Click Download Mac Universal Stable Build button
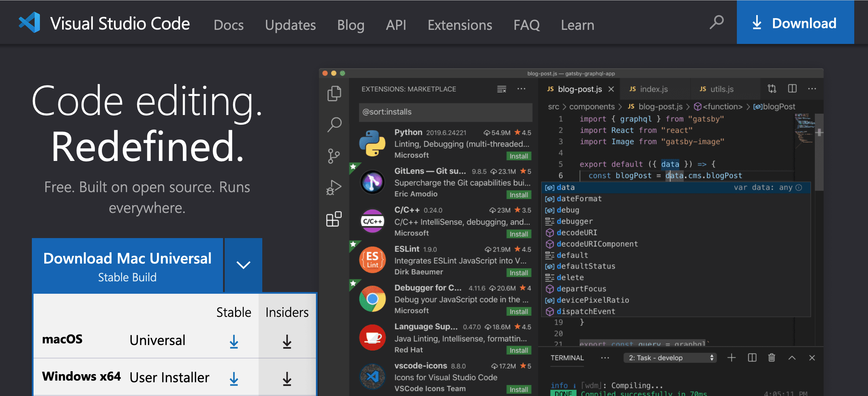868x396 pixels. click(127, 265)
